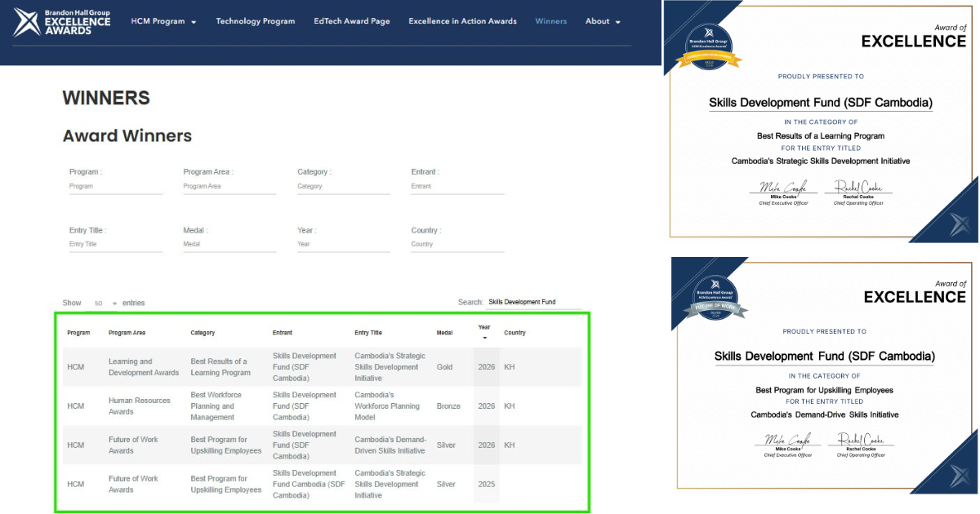The height and width of the screenshot is (514, 980).
Task: Click Cambodia's Demand-Driven Skills Initiative entry
Action: click(x=390, y=445)
